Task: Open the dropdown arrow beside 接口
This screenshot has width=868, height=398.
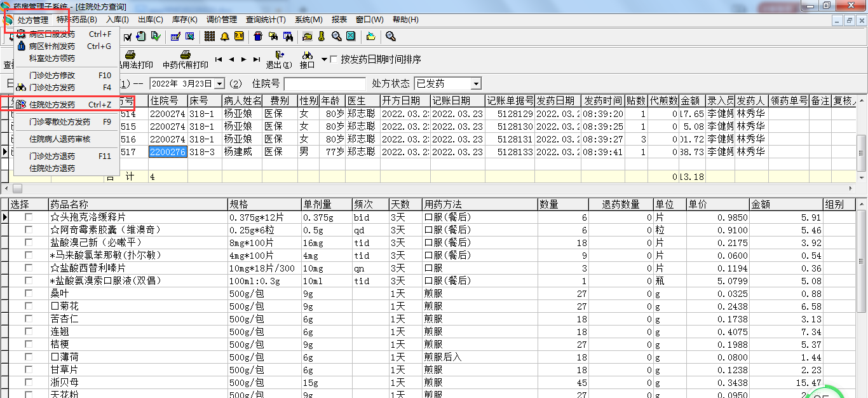Action: [324, 60]
